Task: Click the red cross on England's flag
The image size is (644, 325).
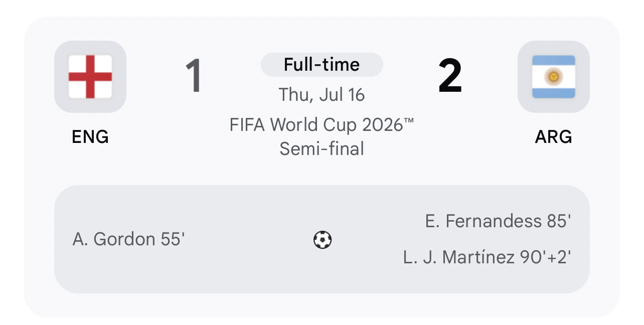Action: [90, 77]
